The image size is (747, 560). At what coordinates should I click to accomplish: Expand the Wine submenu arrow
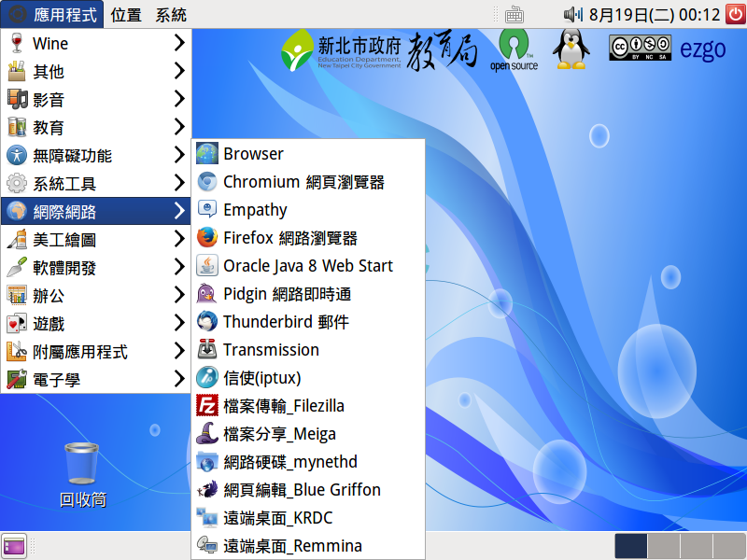(x=178, y=43)
